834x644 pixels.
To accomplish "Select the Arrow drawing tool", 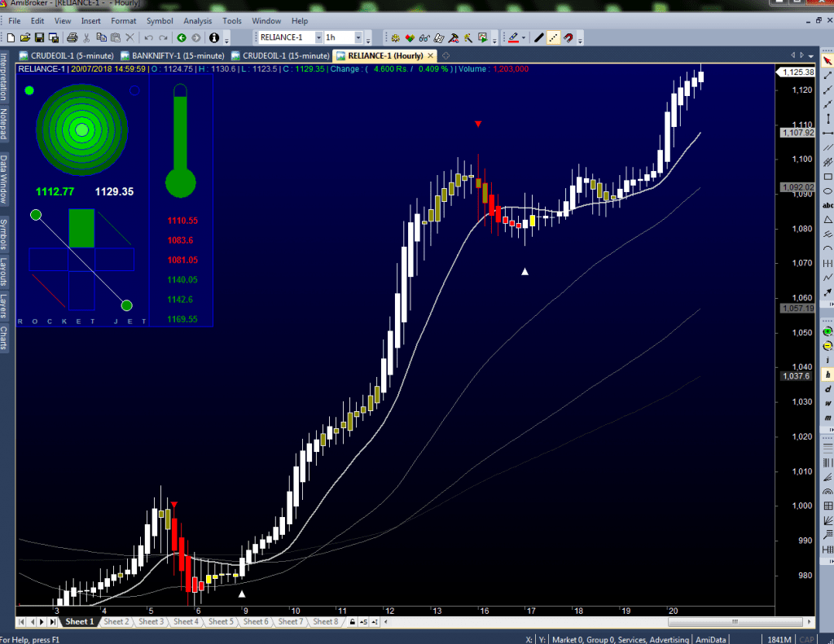I will (827, 292).
